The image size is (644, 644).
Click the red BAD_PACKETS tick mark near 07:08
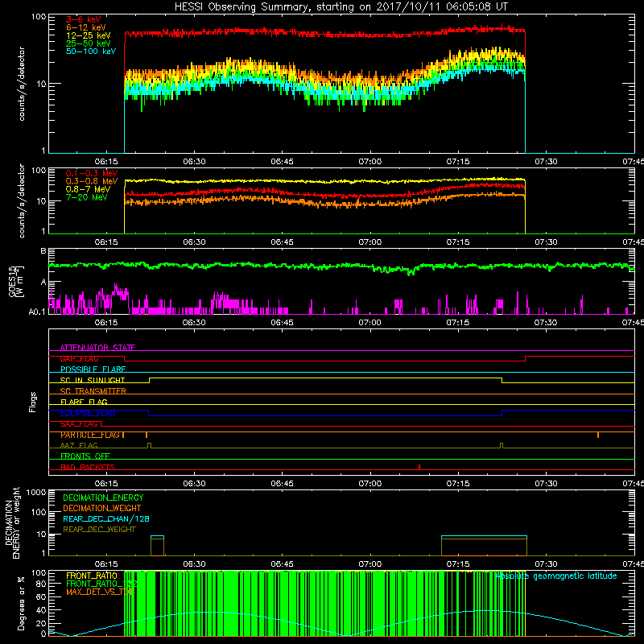(x=419, y=467)
